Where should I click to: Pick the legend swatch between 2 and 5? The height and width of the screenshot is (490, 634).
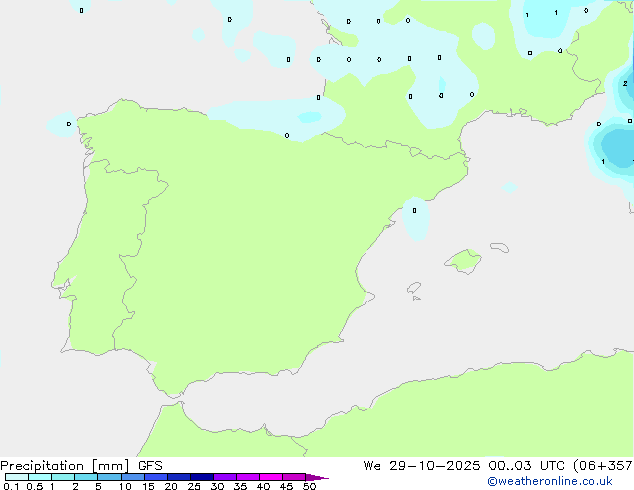[86, 477]
